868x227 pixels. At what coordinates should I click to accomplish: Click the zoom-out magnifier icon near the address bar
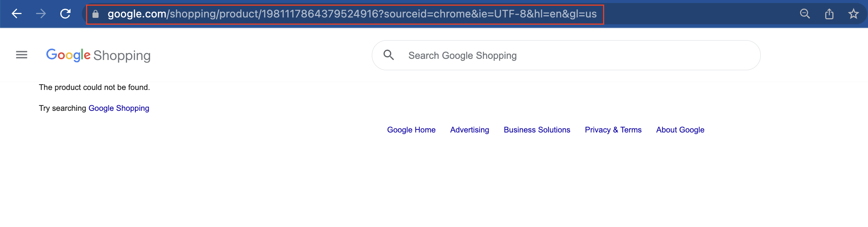(805, 14)
